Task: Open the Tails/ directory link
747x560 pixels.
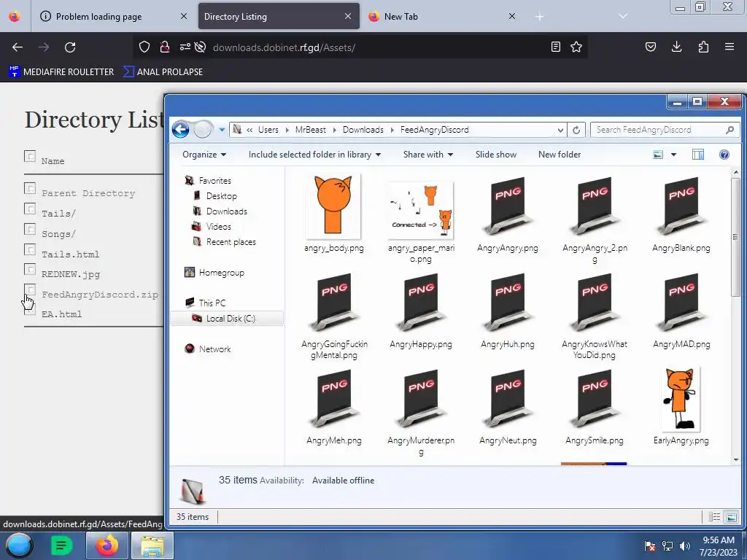Action: (x=58, y=214)
